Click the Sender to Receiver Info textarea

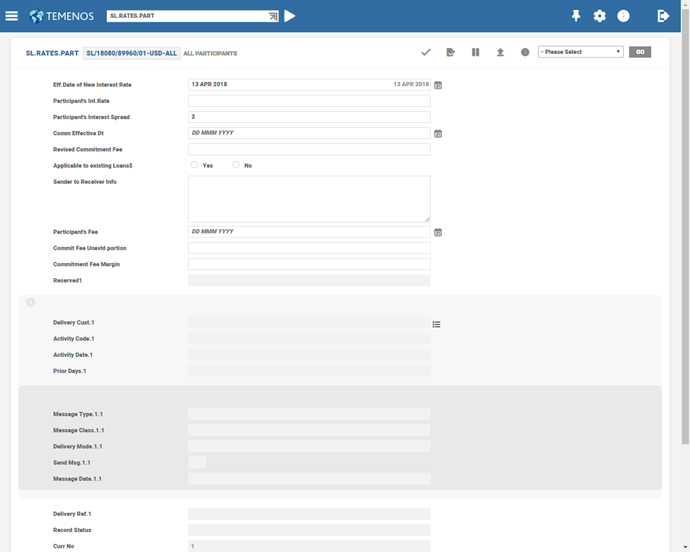[x=309, y=199]
